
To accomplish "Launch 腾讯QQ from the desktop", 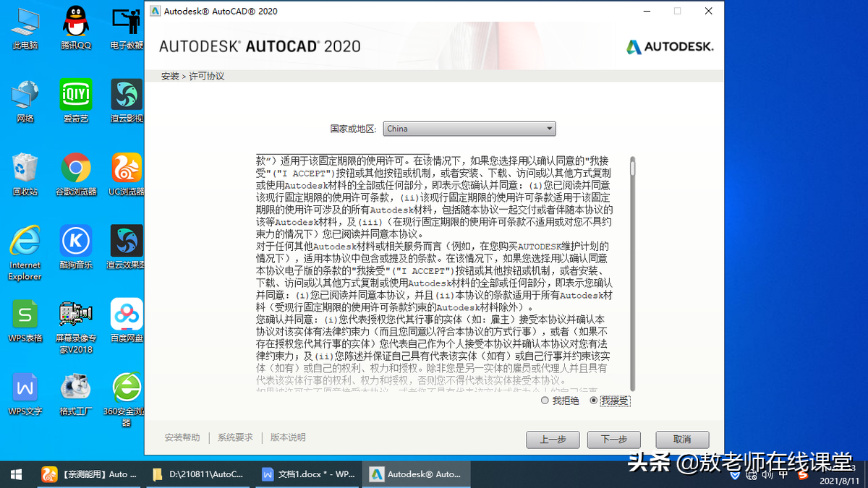I will (x=75, y=25).
